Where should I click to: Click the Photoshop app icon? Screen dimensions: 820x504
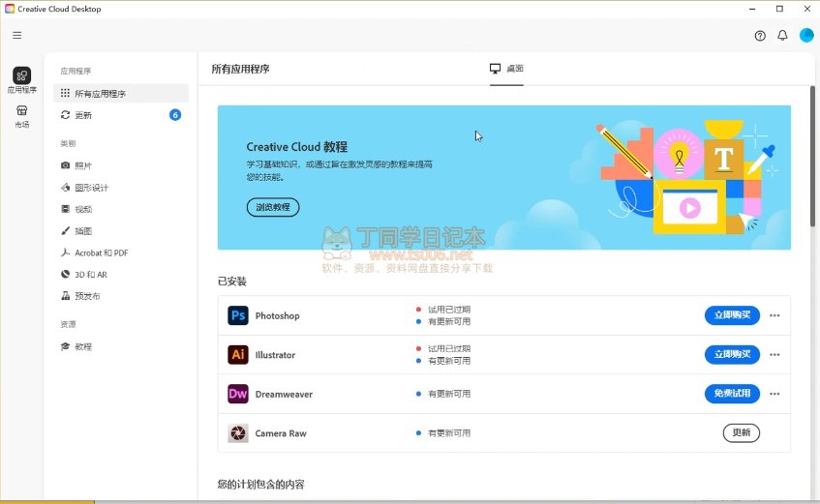238,315
